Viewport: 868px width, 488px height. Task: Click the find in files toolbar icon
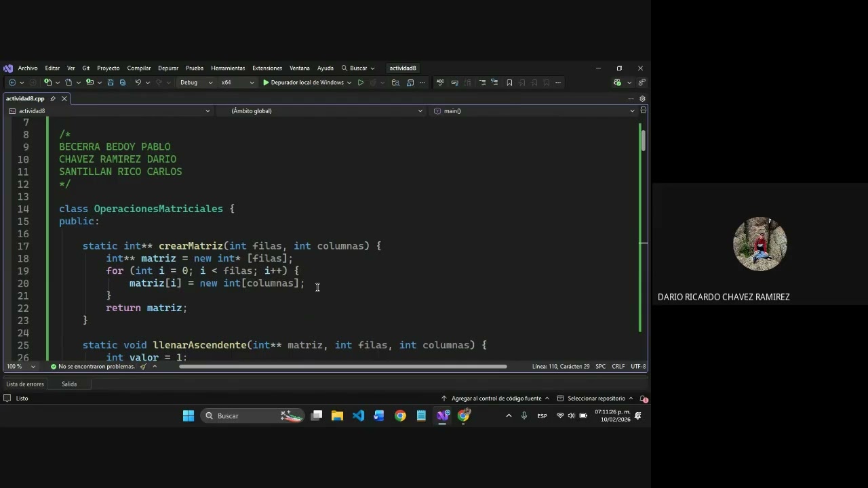[395, 83]
